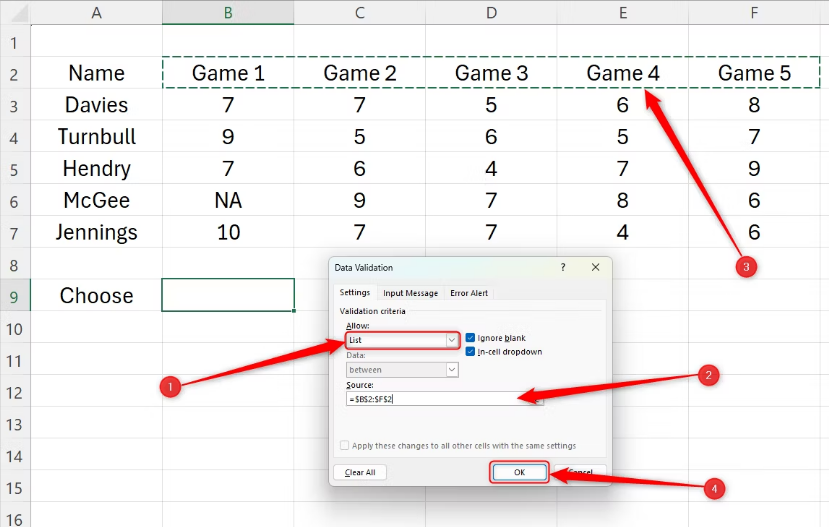Click Davies Game 5 score 8
The image size is (829, 527).
[x=754, y=105]
